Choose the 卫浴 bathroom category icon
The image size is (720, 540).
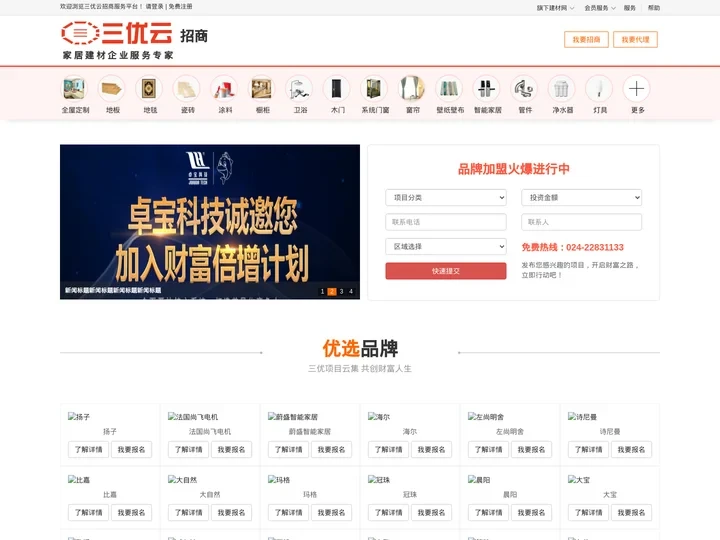[x=300, y=88]
